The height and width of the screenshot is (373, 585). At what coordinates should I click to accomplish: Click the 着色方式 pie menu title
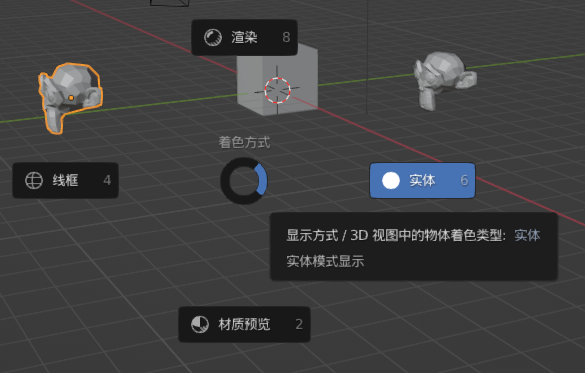click(244, 142)
